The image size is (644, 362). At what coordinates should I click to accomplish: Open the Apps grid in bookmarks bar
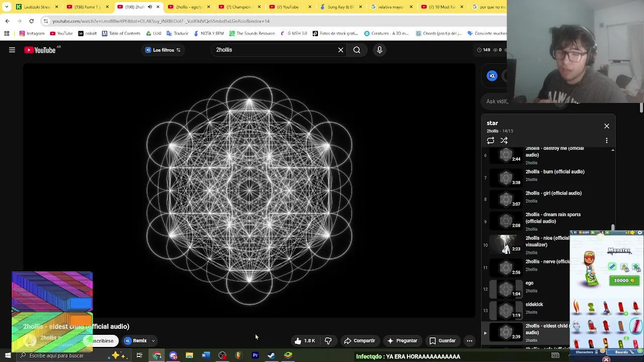(x=7, y=34)
